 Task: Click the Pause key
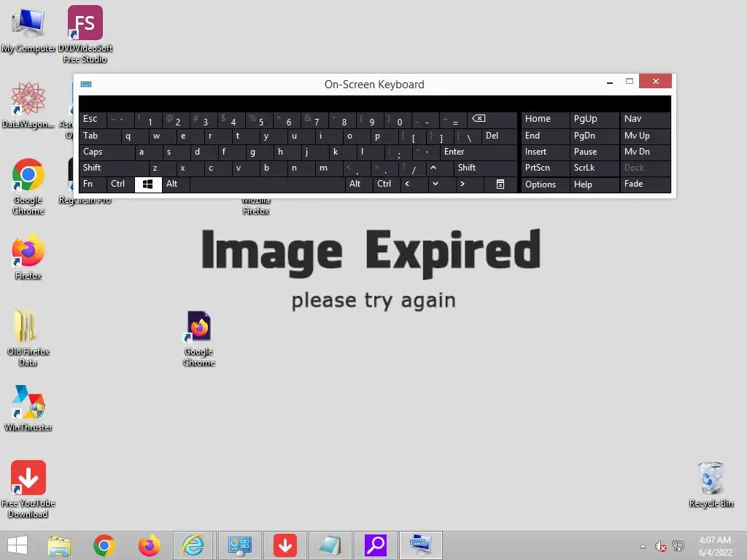[x=594, y=152]
